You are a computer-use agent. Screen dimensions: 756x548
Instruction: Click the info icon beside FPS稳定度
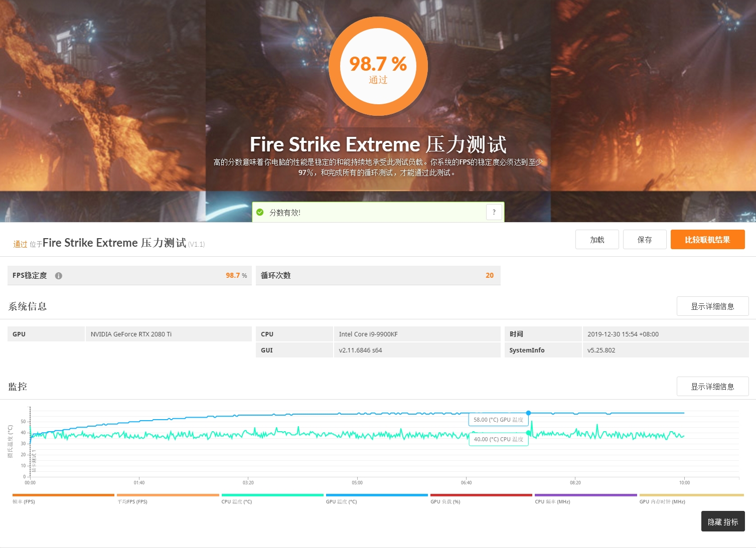pyautogui.click(x=59, y=276)
